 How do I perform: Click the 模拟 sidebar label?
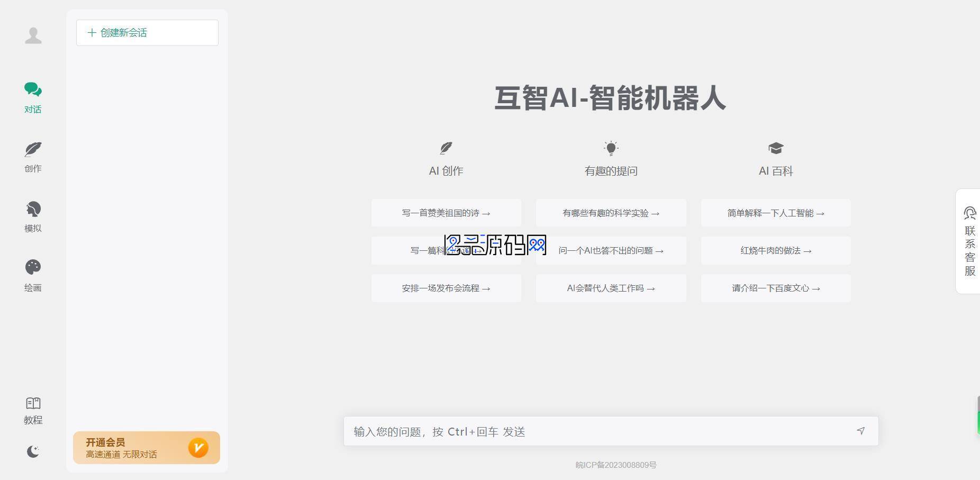pyautogui.click(x=33, y=228)
